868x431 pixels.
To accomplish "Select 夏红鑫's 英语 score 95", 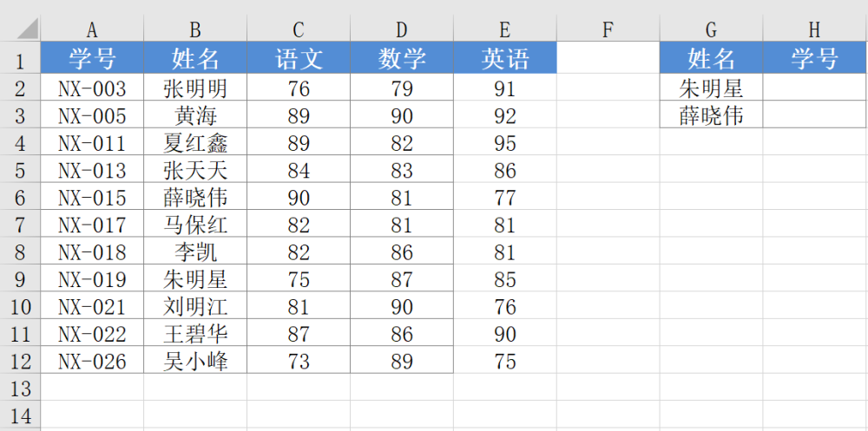I will click(505, 143).
